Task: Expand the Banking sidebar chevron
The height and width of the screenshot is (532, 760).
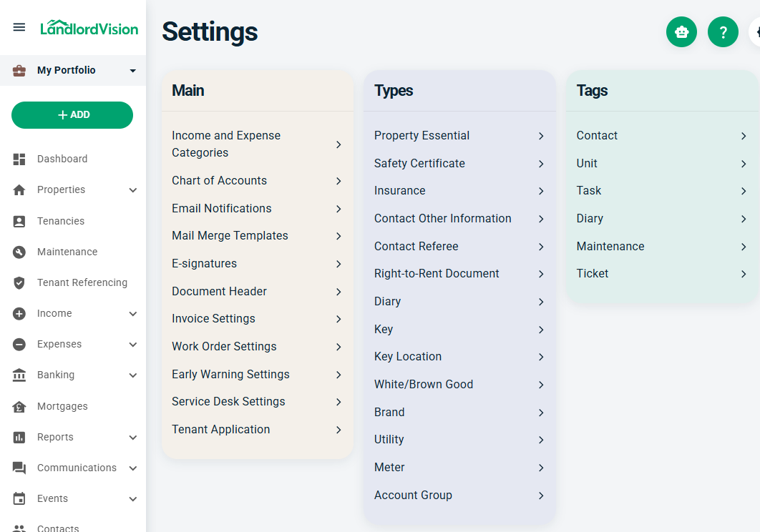Action: [x=132, y=375]
